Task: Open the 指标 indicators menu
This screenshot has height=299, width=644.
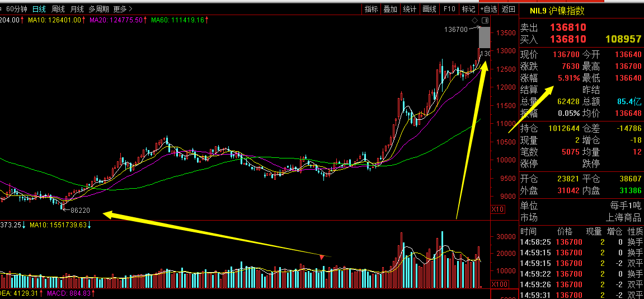Action: pos(372,9)
